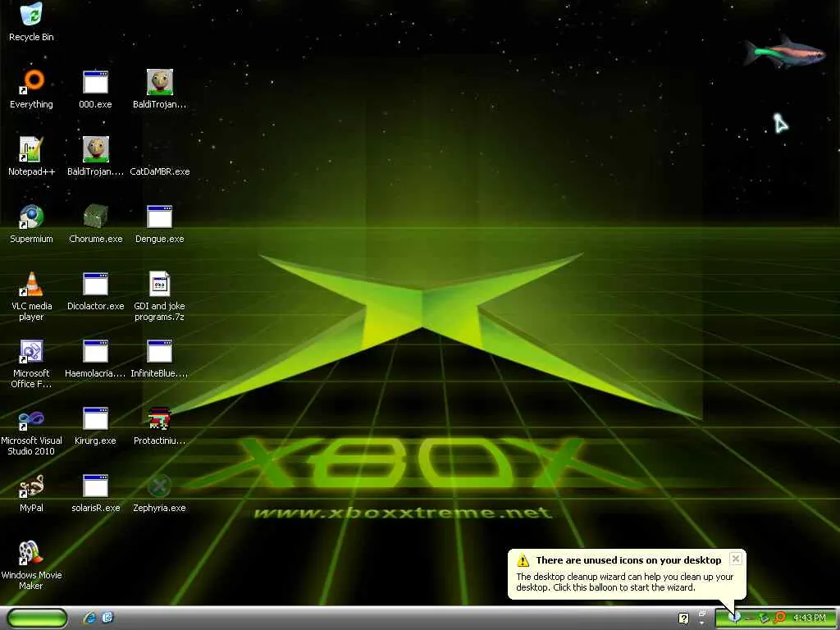Select the solarisR.exe icon
Image resolution: width=840 pixels, height=630 pixels.
point(95,486)
